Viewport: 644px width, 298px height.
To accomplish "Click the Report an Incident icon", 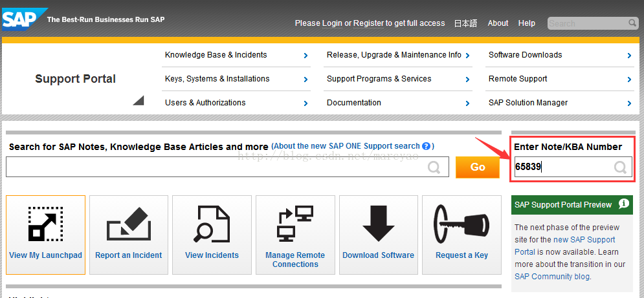I will [129, 224].
